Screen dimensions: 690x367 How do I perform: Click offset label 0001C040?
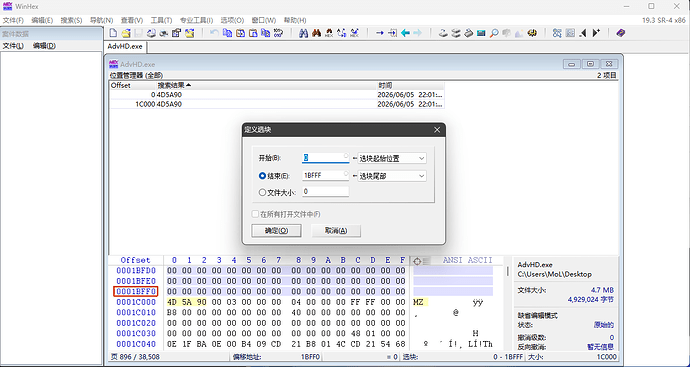pyautogui.click(x=136, y=344)
